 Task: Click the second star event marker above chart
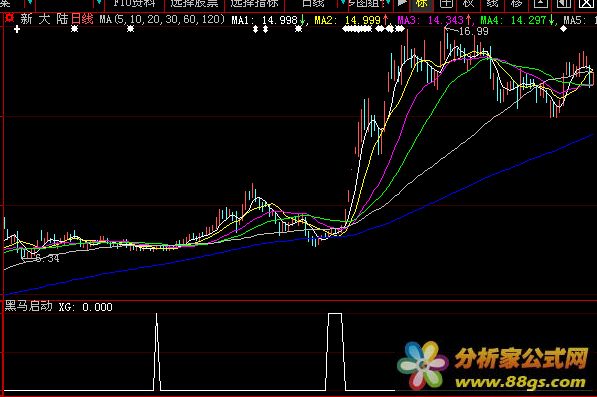point(130,29)
